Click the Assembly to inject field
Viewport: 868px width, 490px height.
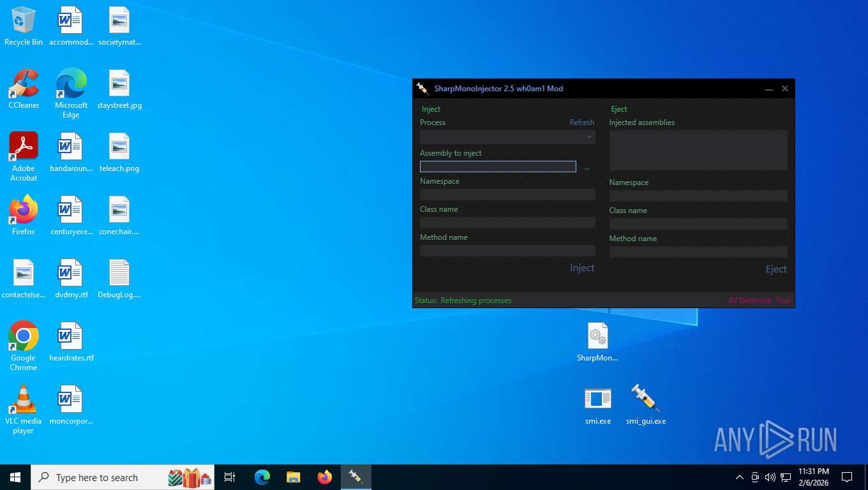pyautogui.click(x=498, y=167)
